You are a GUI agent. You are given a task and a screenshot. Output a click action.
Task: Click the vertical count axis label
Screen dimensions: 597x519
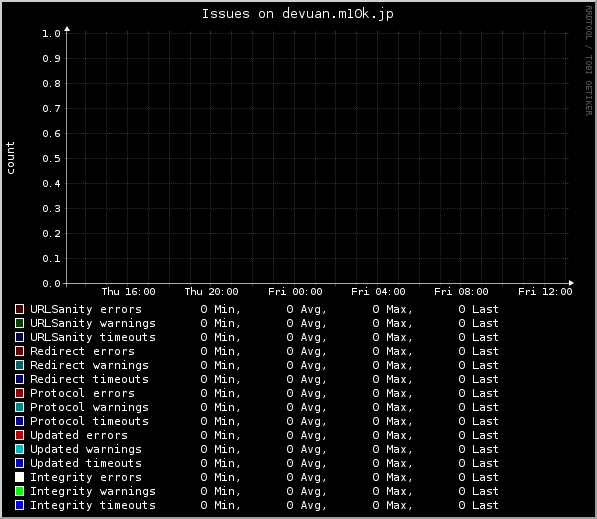(10, 158)
